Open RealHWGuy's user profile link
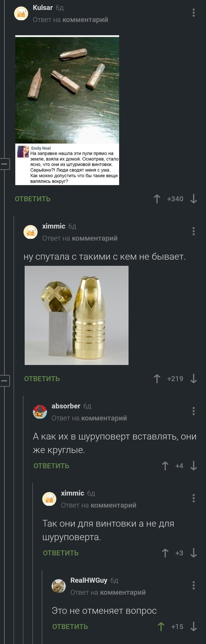The width and height of the screenshot is (206, 644). (x=89, y=580)
